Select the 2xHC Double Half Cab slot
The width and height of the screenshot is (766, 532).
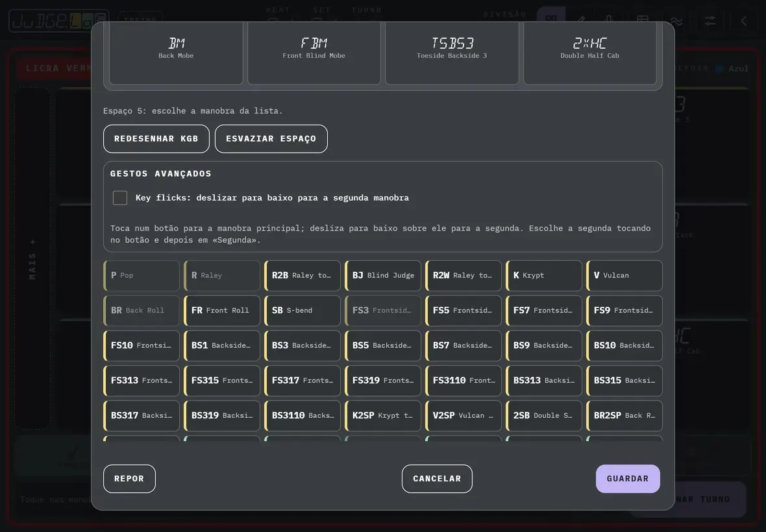(590, 53)
